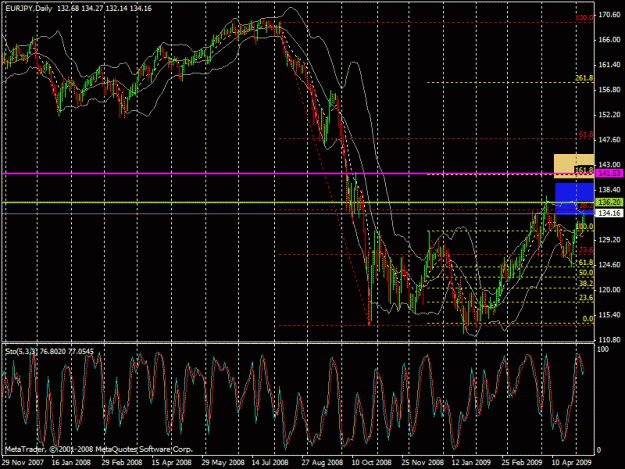Screen dimensions: 625x469
Task: Select the red 100.0 Fibonacci level label
Action: pyautogui.click(x=584, y=18)
